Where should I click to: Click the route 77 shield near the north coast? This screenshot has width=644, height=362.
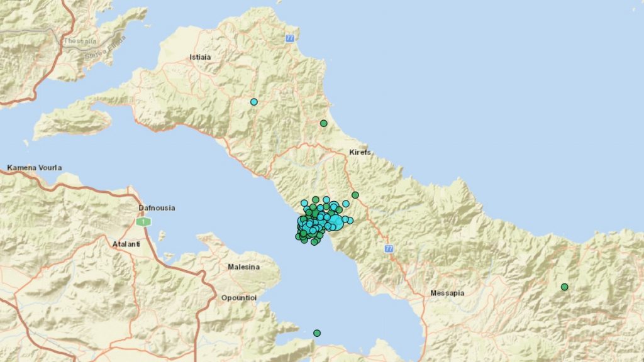[x=290, y=38]
